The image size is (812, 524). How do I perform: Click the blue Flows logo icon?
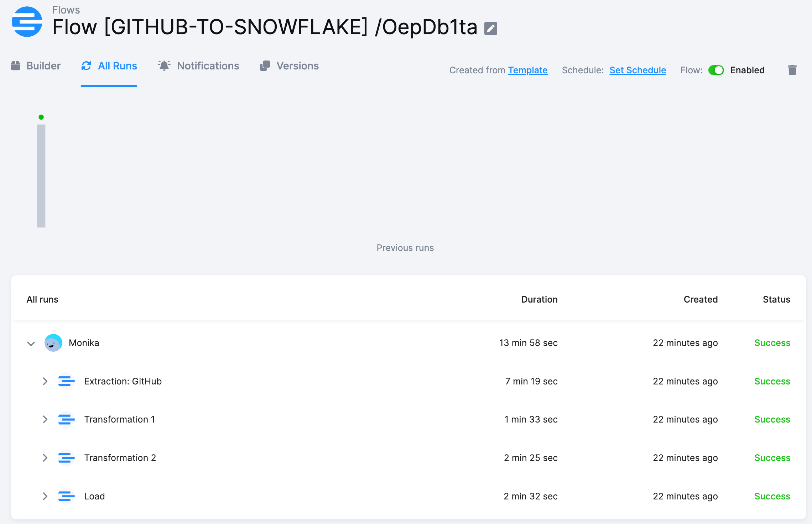pyautogui.click(x=27, y=22)
